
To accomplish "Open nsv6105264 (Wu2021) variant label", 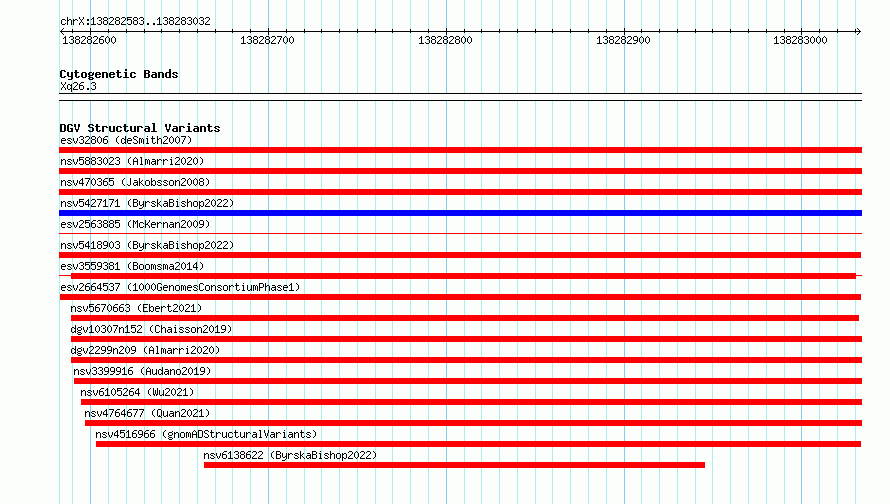I will coord(137,392).
